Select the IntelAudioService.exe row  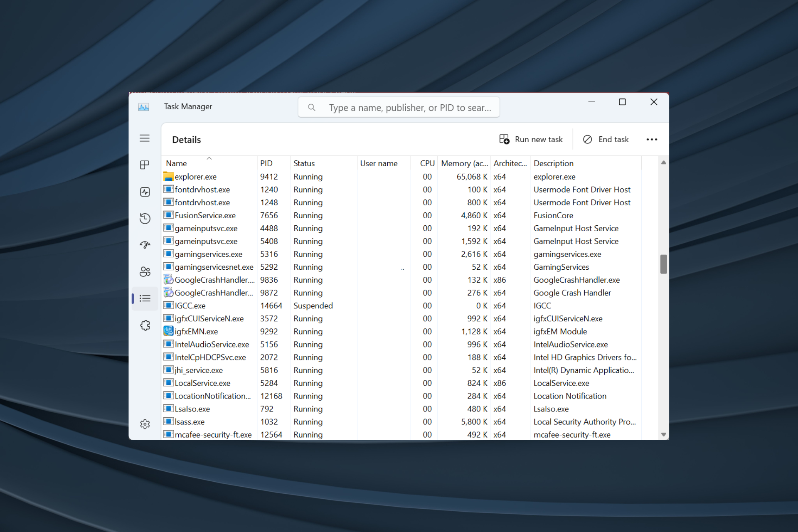pyautogui.click(x=402, y=344)
